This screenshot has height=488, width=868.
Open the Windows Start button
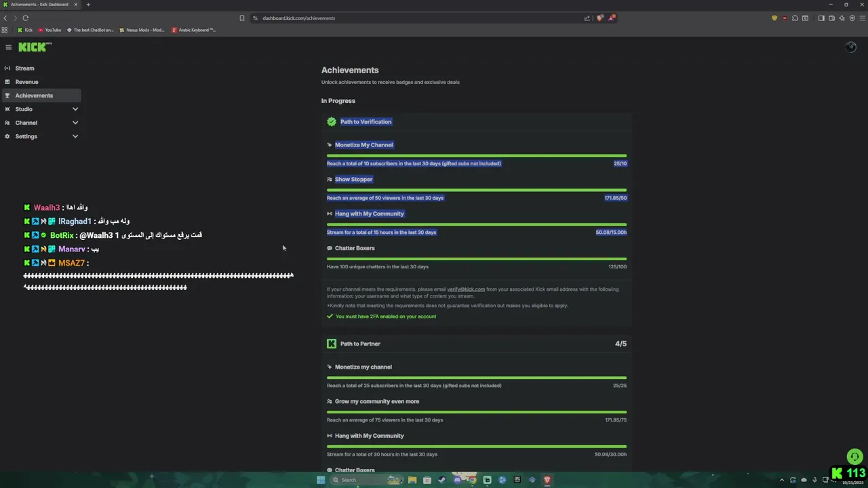coord(321,480)
